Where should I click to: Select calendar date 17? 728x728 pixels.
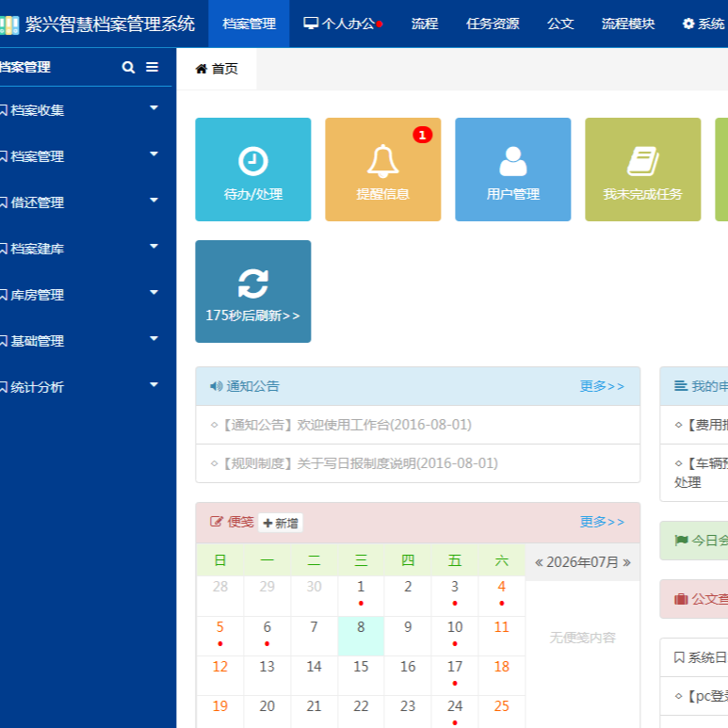point(455,675)
